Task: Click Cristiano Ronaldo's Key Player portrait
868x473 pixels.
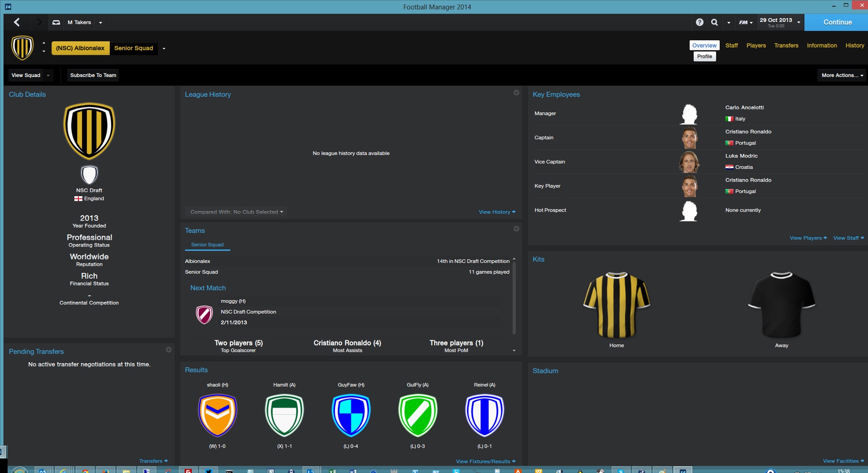Action: pos(689,186)
